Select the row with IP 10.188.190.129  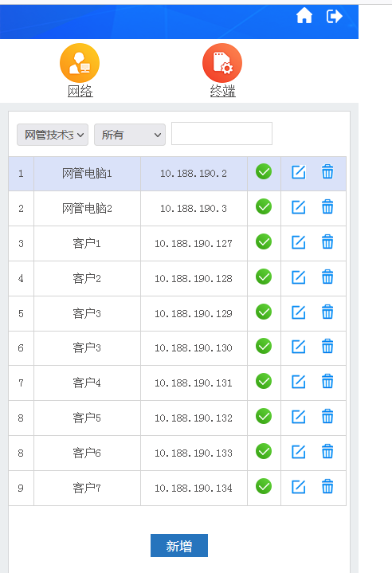[x=177, y=313]
